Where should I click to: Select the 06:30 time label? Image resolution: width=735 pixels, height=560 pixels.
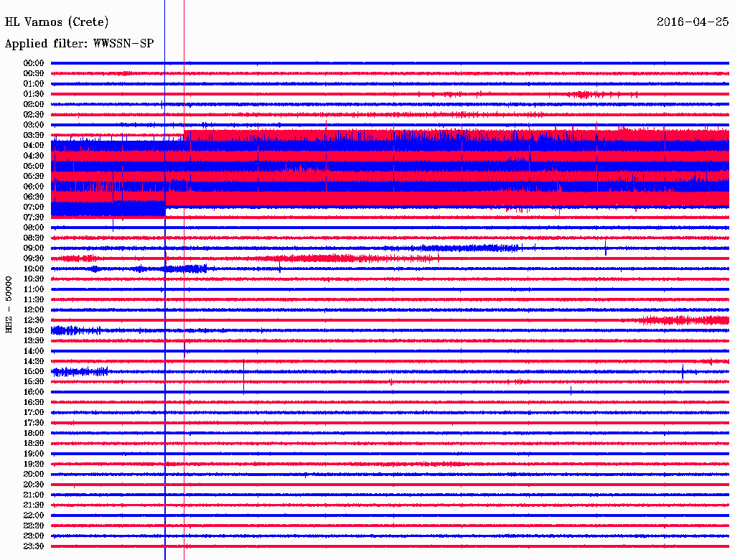pyautogui.click(x=33, y=197)
